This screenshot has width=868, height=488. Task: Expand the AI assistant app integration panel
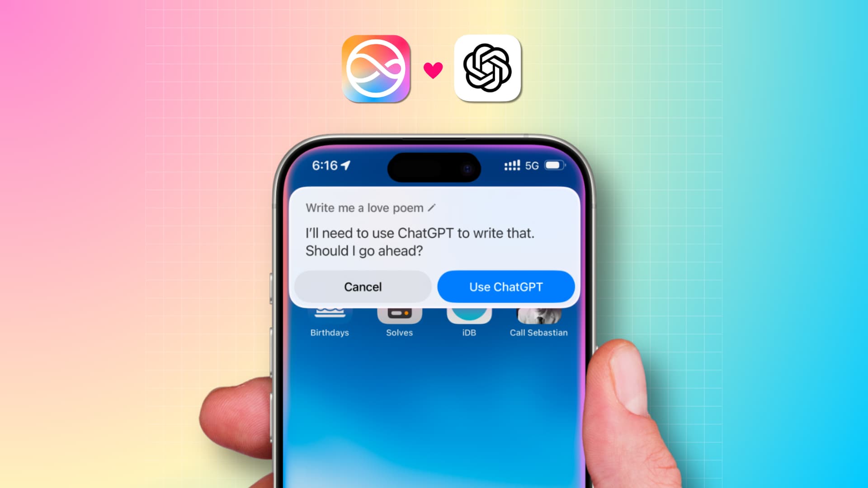tap(505, 286)
